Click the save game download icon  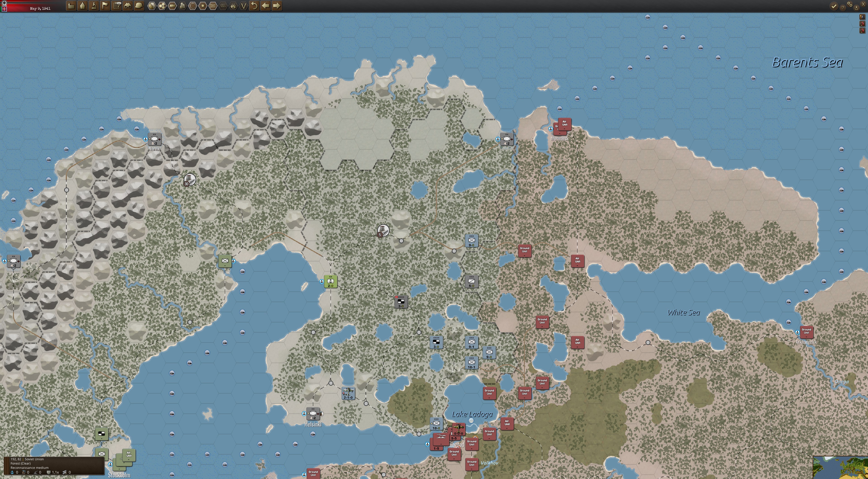(x=856, y=7)
